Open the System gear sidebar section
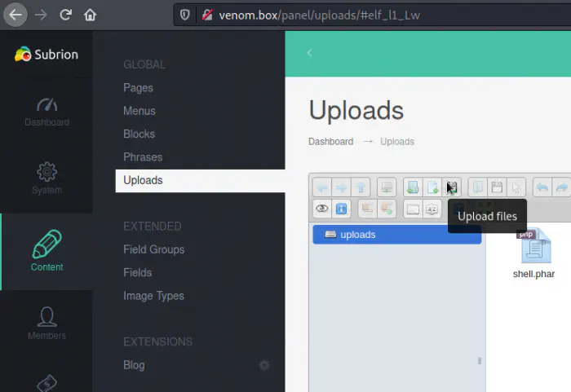 point(46,178)
